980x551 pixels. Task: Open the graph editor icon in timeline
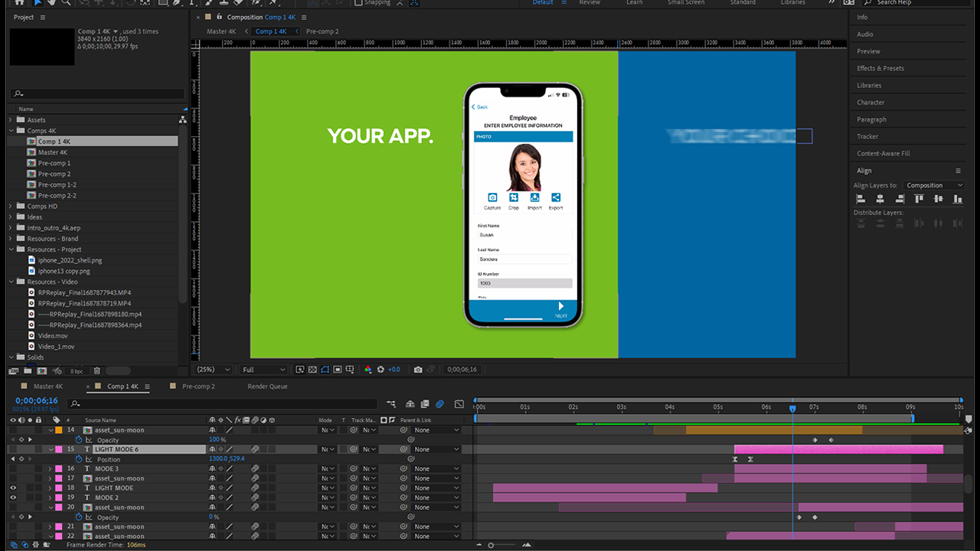(x=459, y=404)
